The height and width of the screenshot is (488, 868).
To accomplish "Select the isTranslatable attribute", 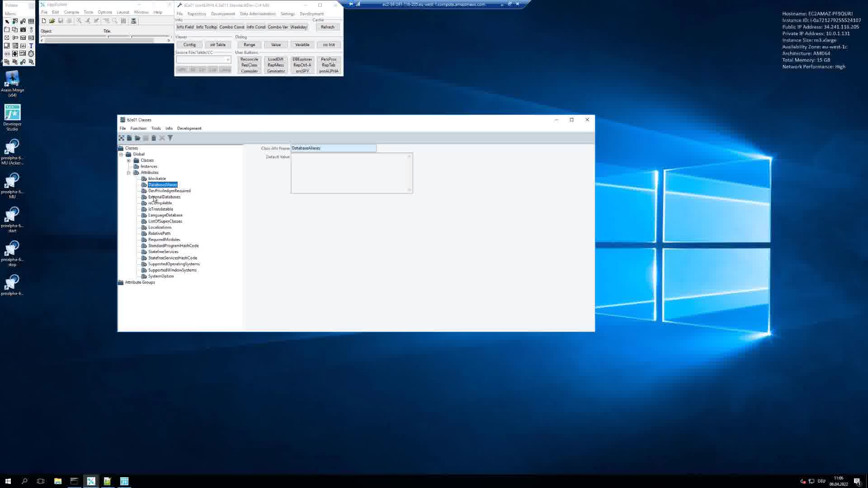I will point(160,209).
